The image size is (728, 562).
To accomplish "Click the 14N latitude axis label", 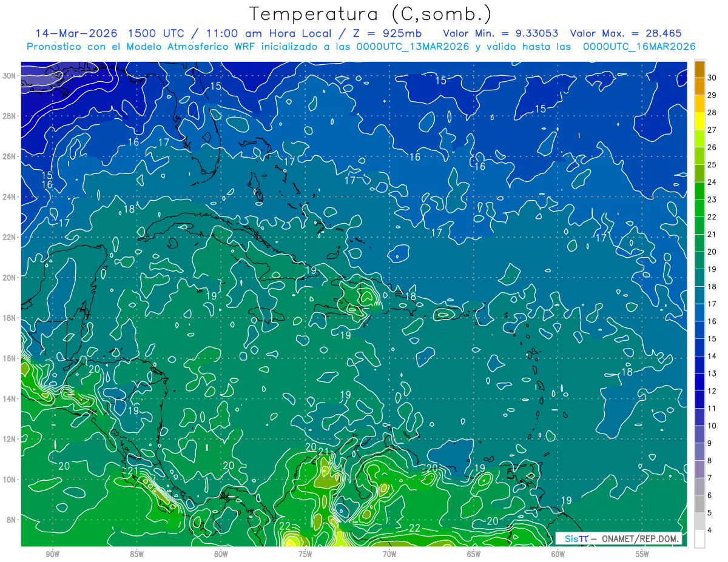I will pyautogui.click(x=10, y=398).
